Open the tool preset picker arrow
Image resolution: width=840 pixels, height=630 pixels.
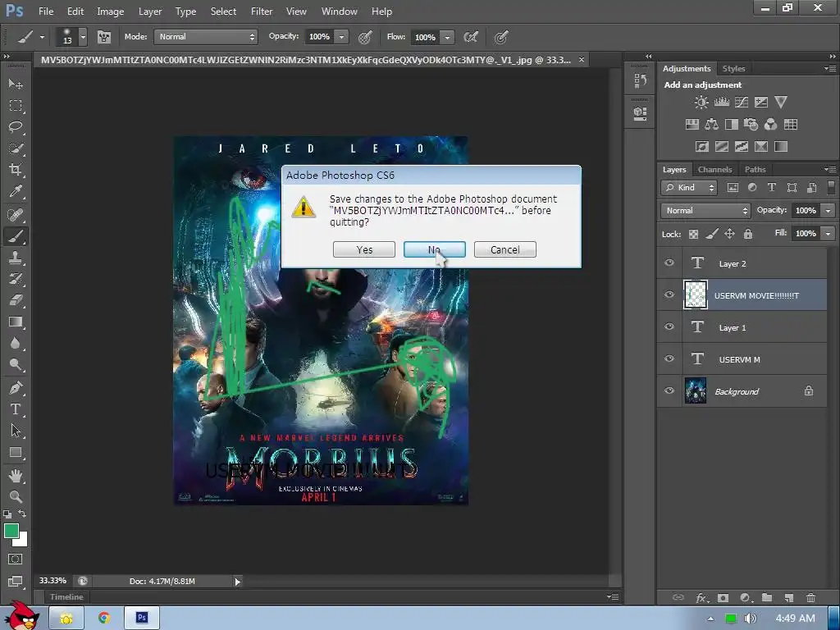tap(42, 38)
